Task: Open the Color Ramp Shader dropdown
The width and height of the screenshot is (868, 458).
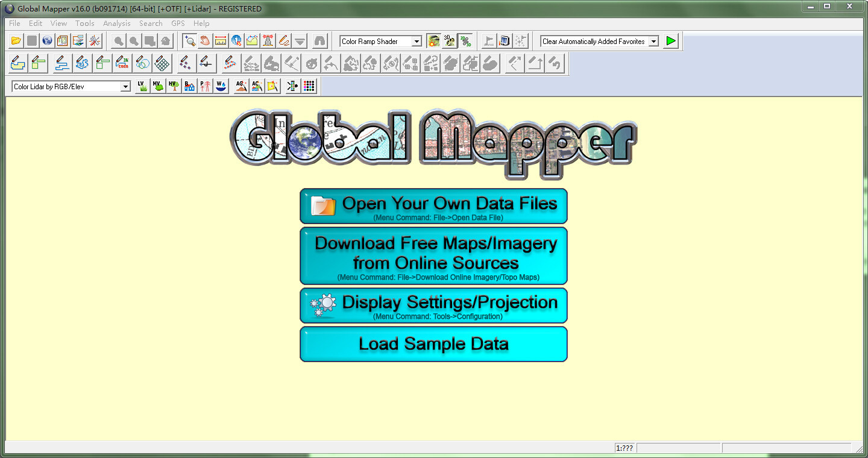Action: (417, 42)
